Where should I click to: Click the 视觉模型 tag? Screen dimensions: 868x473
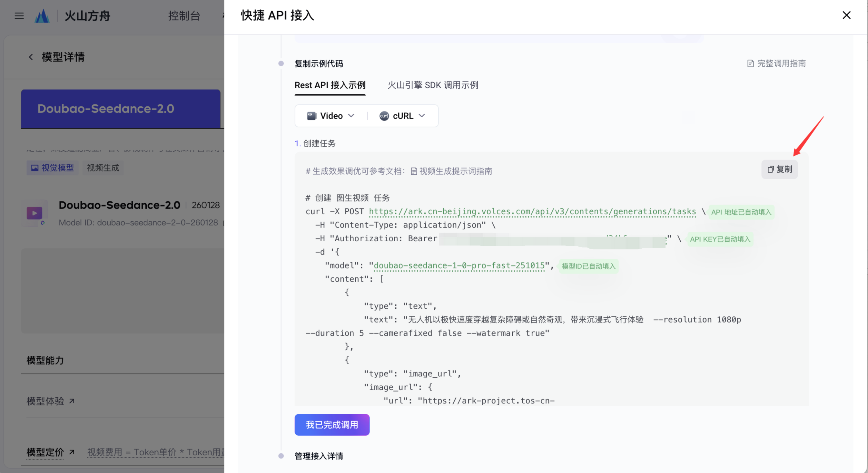53,168
